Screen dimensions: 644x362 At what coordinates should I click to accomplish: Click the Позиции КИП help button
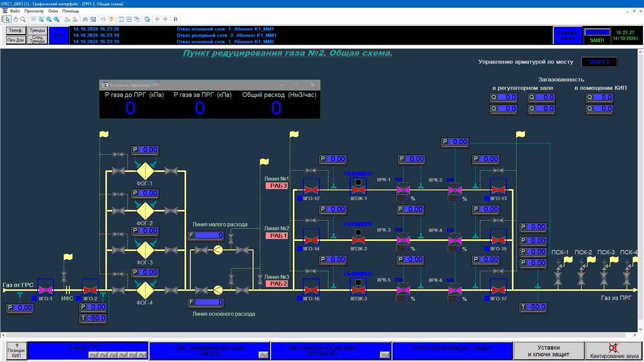click(16, 350)
